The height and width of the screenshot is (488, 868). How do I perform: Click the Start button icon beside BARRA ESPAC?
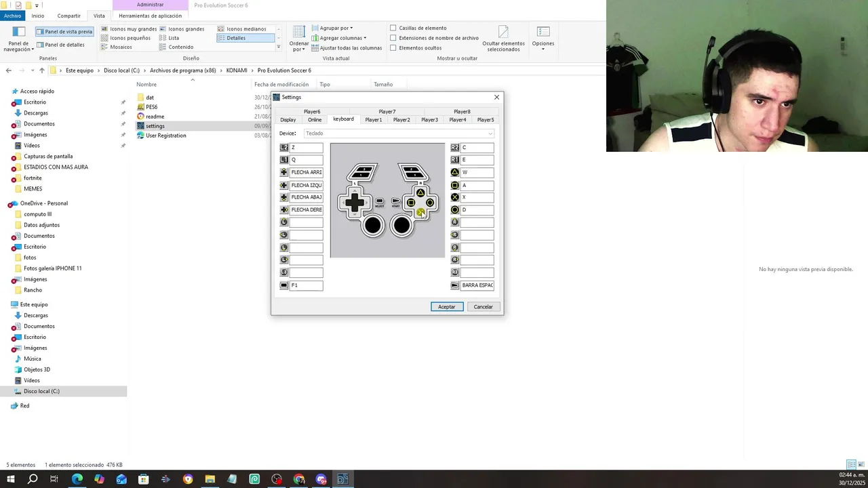click(455, 285)
